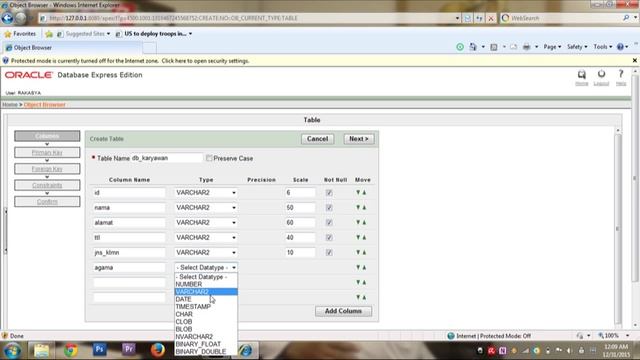The image size is (640, 360).
Task: Choose NVARCHAR2 in the datatype list
Action: click(x=206, y=336)
